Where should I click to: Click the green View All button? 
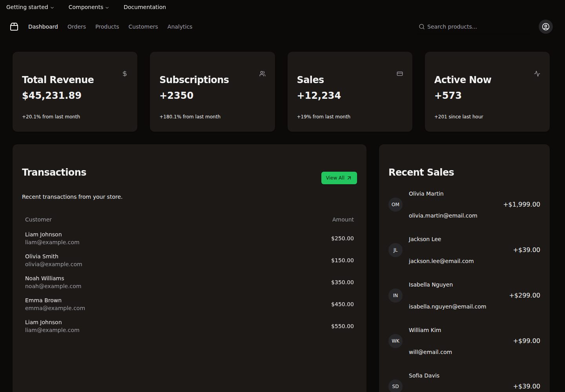coord(339,178)
